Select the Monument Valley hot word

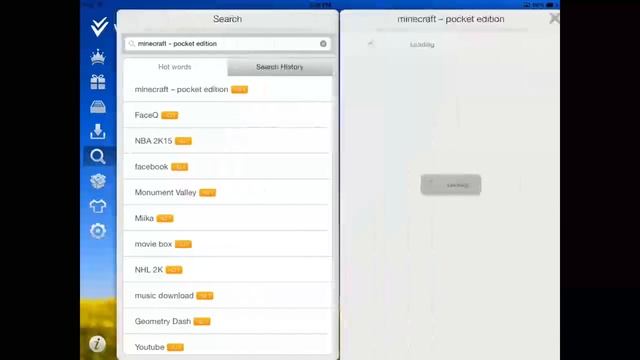point(227,192)
